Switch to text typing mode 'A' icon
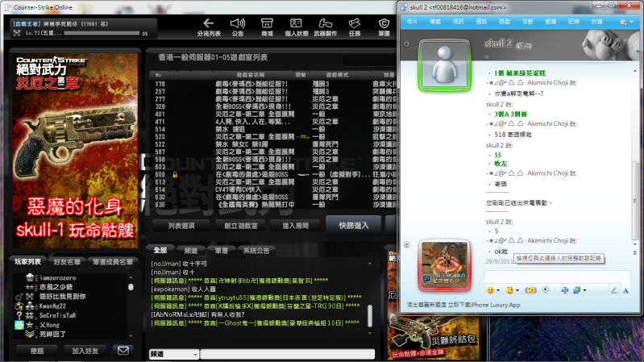The width and height of the screenshot is (644, 362). click(625, 291)
